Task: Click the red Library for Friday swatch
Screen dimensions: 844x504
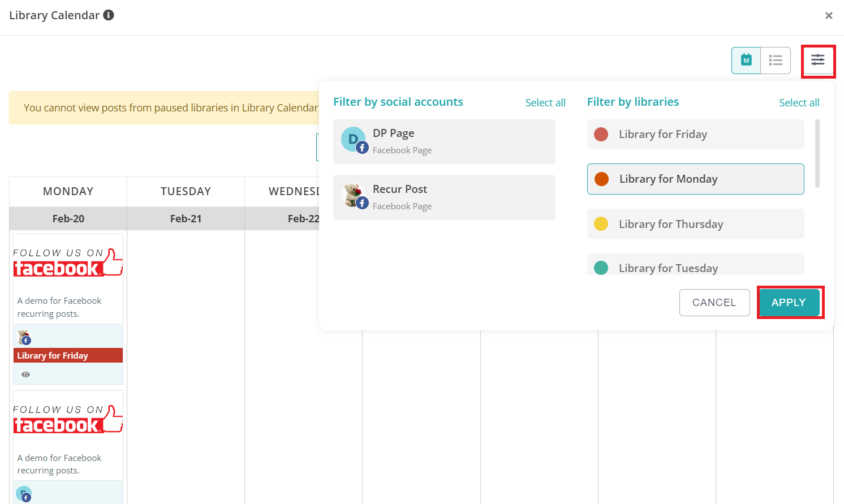Action: click(601, 134)
